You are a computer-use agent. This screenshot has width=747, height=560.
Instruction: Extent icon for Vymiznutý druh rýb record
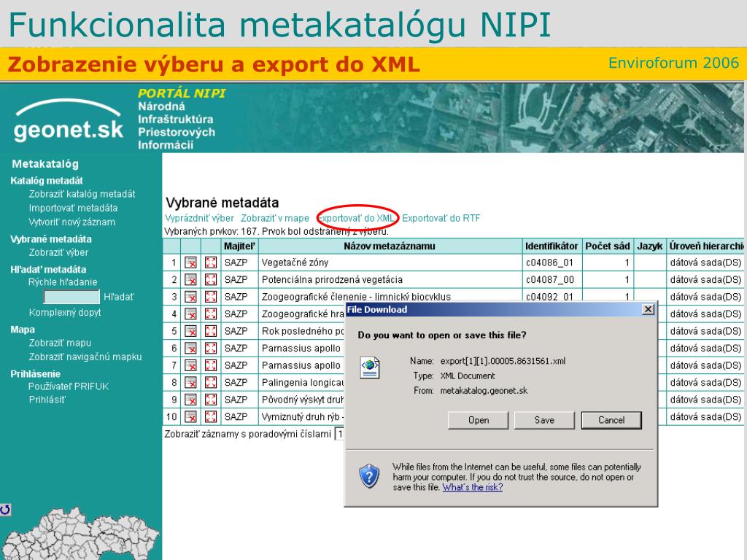(x=211, y=416)
